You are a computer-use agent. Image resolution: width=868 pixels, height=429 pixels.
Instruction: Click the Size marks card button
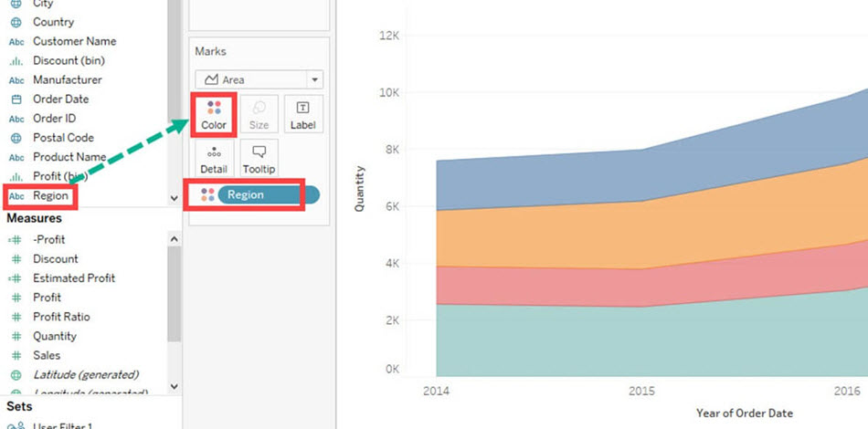259,115
